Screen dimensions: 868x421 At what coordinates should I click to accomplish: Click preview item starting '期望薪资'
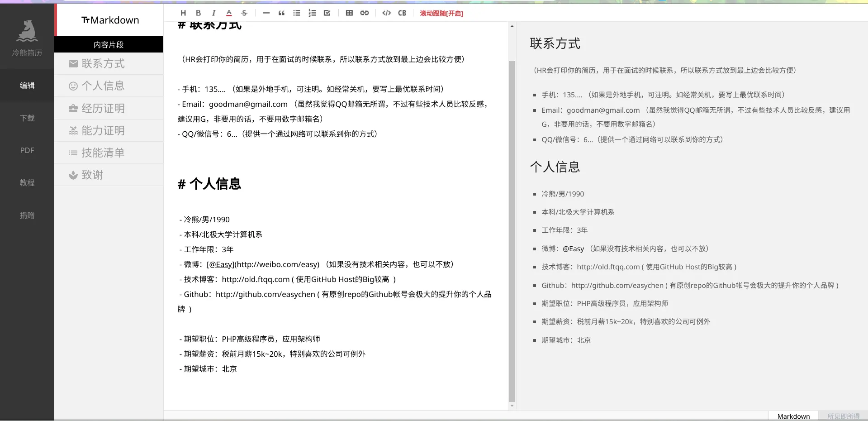(x=626, y=321)
